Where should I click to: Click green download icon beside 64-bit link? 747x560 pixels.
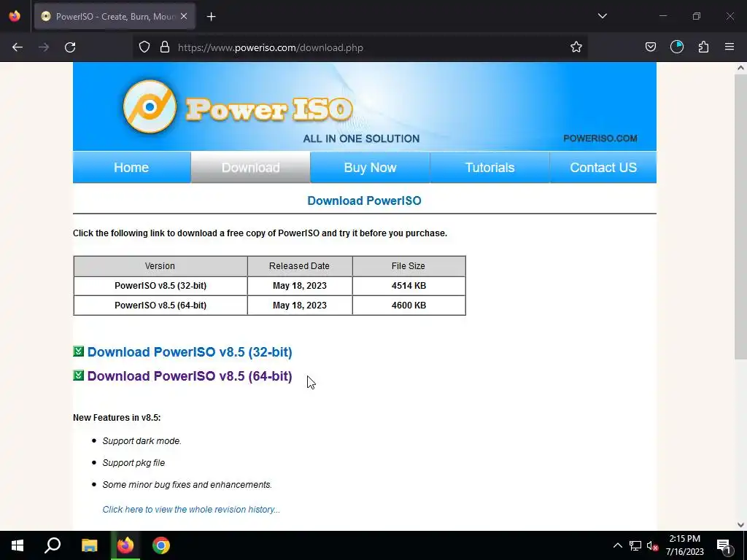pos(79,376)
